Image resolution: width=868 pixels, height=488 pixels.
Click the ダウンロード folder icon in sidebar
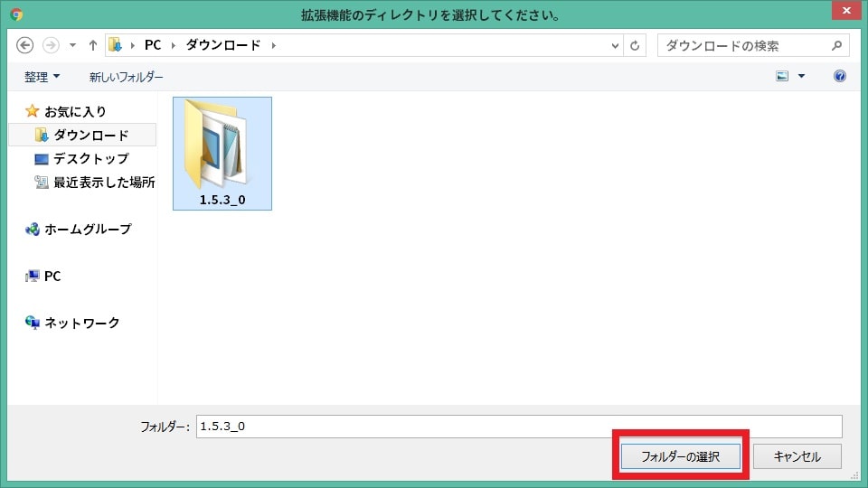point(42,135)
